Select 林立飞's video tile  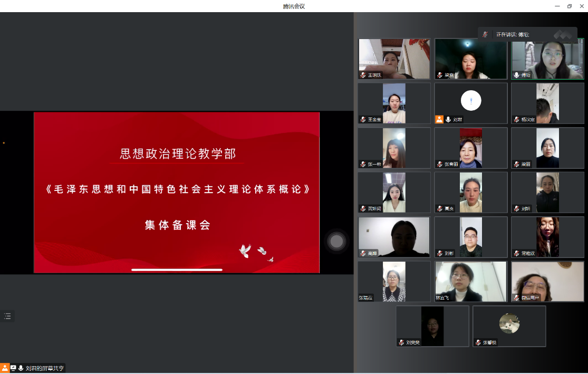(x=470, y=281)
